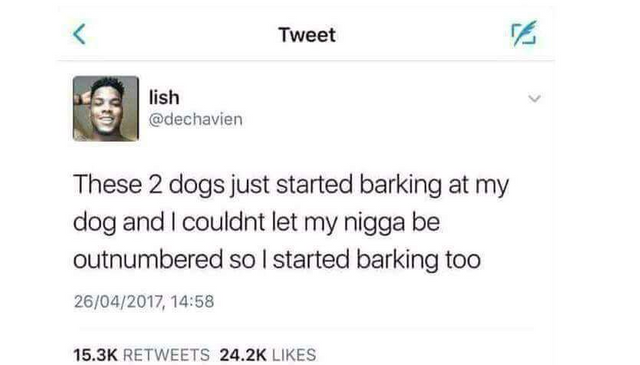Tap the tweet text about barking dogs
This screenshot has width=640, height=365.
291,223
